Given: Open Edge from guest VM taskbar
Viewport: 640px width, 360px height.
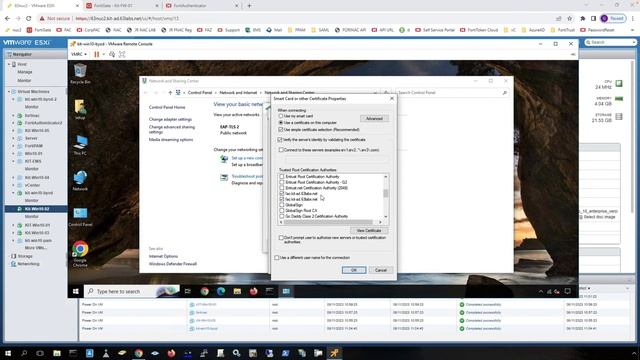Looking at the screenshot, I should click(x=221, y=291).
